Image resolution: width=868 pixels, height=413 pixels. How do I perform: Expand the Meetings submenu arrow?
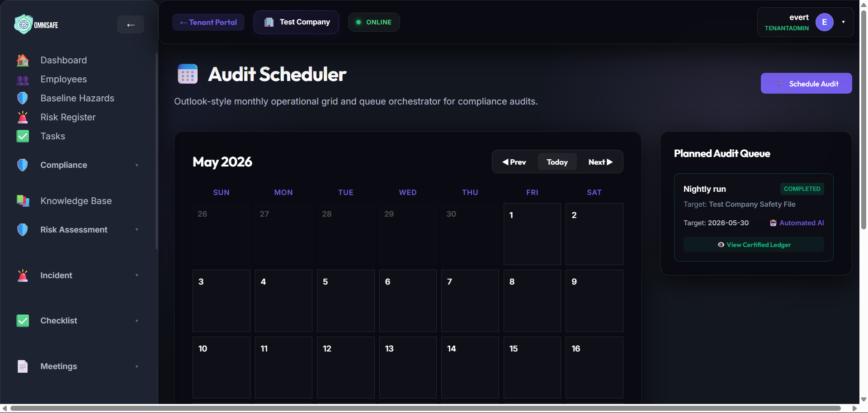pos(137,366)
